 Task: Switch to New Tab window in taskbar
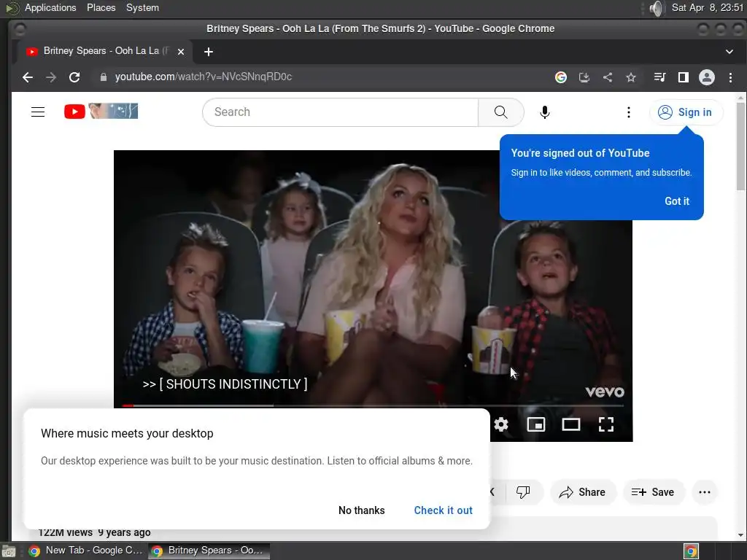86,551
